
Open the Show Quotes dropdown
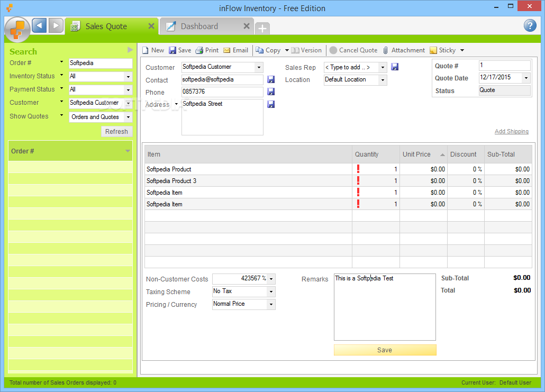pyautogui.click(x=128, y=117)
